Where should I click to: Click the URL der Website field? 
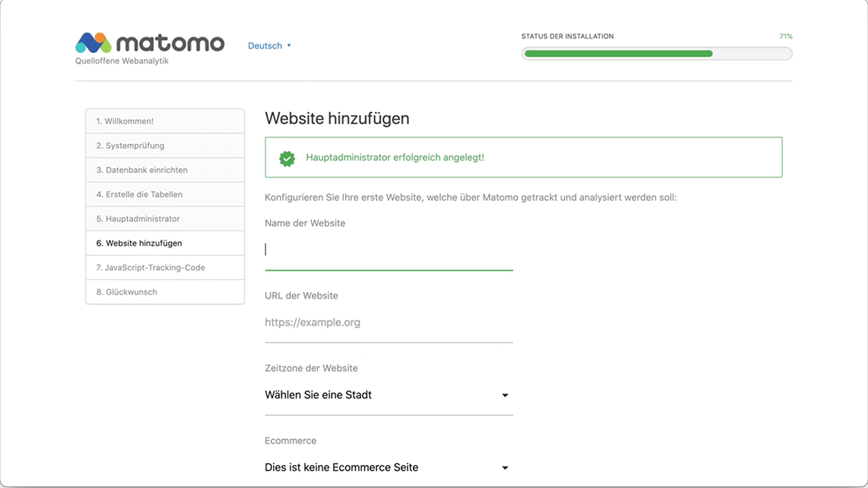point(388,323)
